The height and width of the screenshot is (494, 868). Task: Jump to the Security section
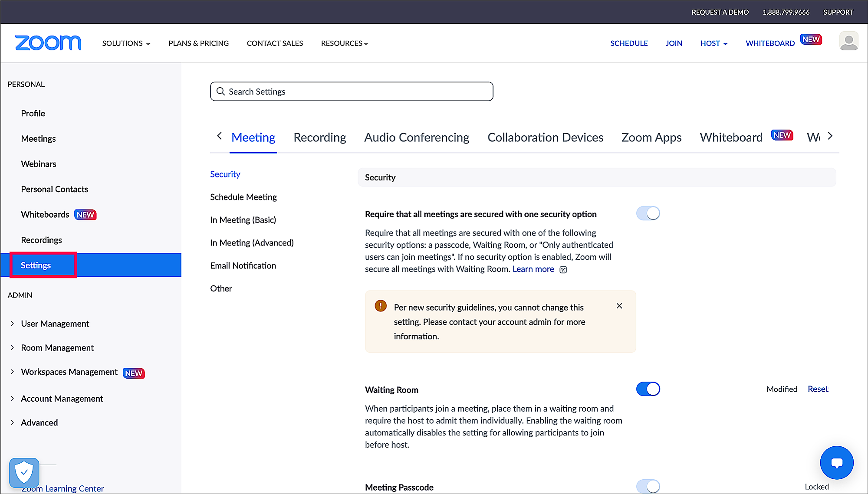click(225, 174)
